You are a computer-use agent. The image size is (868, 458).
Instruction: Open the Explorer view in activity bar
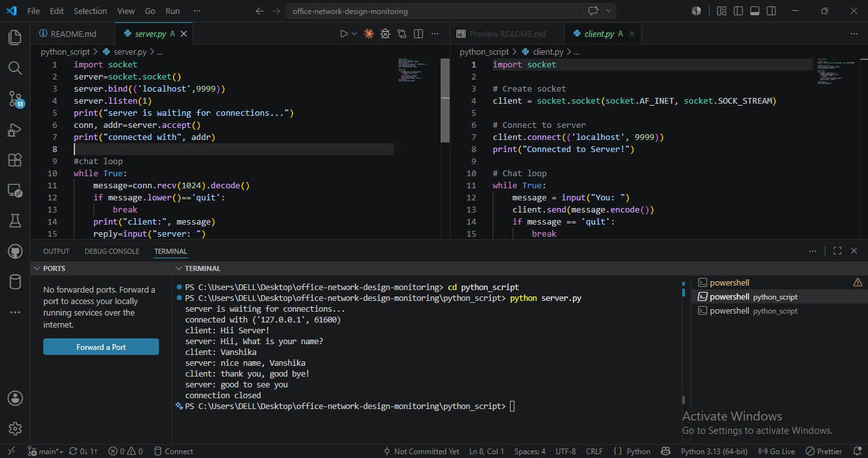15,37
